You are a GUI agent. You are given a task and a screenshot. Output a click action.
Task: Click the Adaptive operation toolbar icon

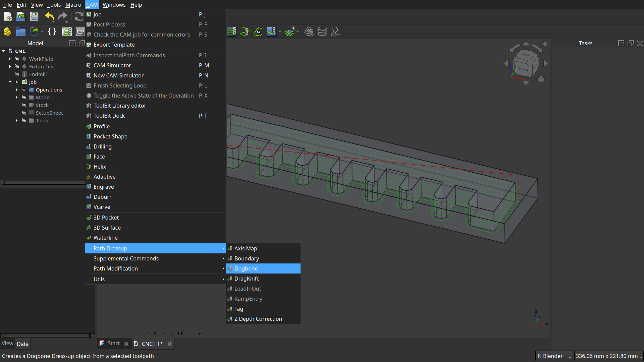[258, 32]
